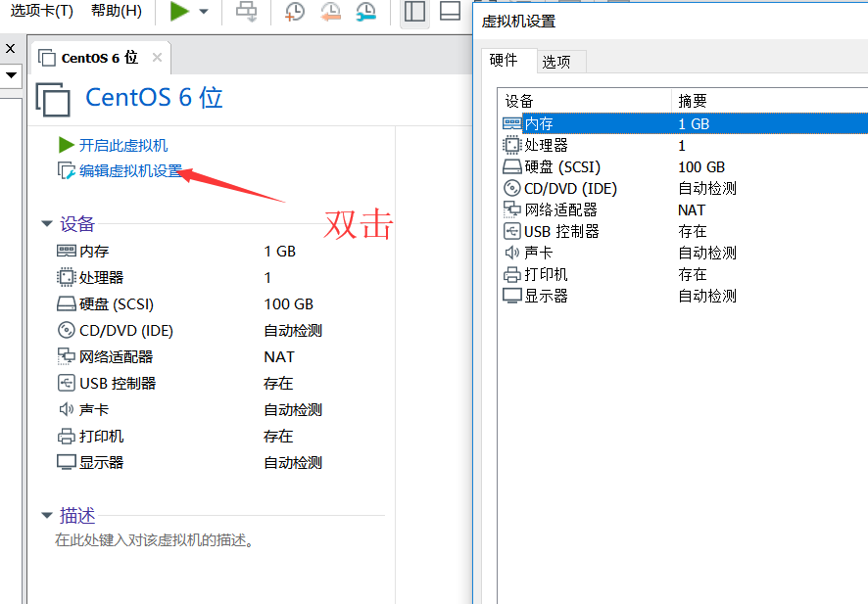Click 网络适配器 in main window device list
This screenshot has width=868, height=604.
click(117, 356)
